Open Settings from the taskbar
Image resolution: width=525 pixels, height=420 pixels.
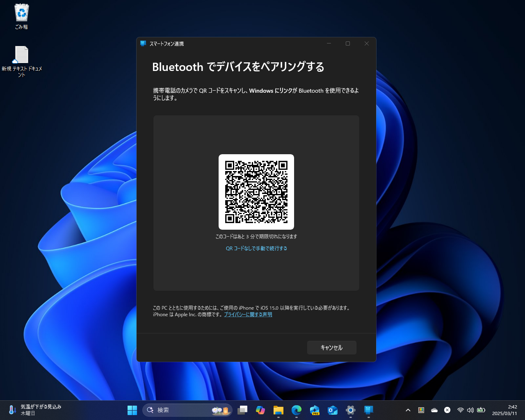pos(350,410)
